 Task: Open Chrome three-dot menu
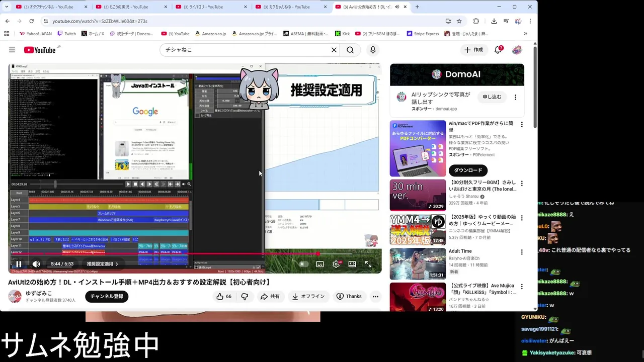tap(530, 21)
